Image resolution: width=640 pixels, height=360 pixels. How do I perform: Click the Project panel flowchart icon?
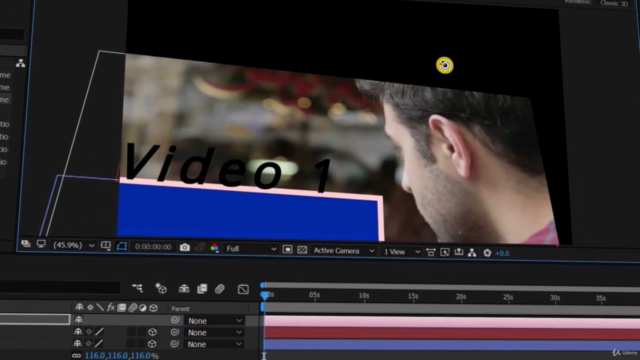click(20, 63)
